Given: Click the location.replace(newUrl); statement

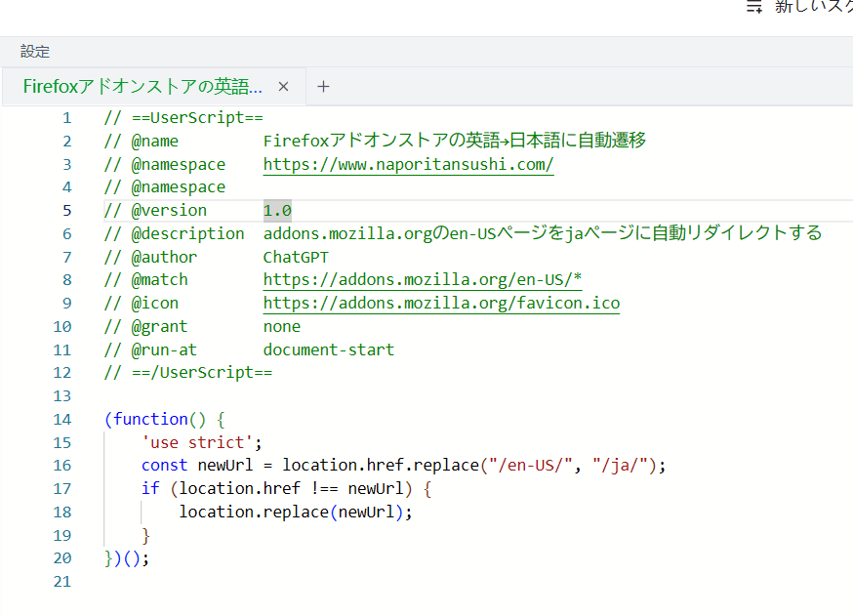Looking at the screenshot, I should (x=296, y=513).
